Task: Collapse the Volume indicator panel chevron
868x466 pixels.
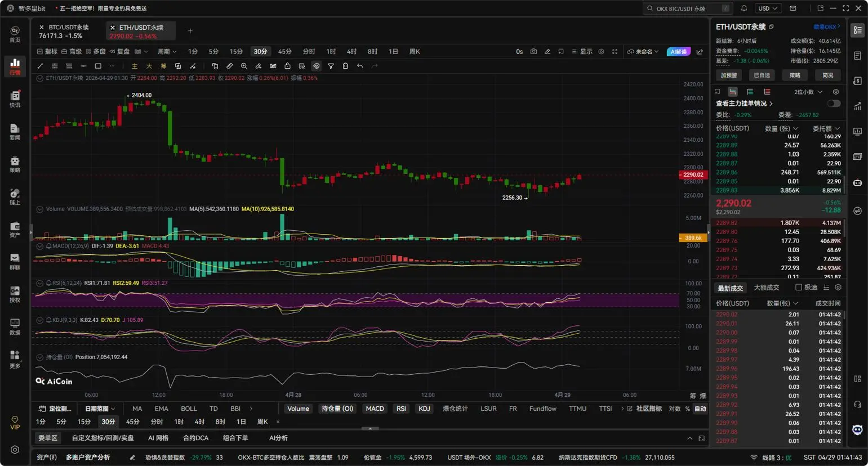Action: (40, 209)
